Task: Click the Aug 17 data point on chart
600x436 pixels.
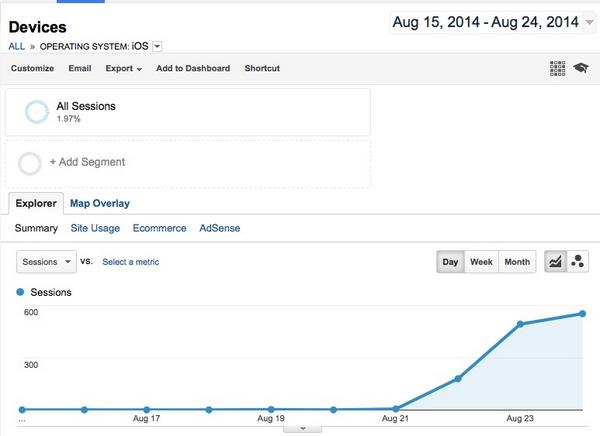Action: click(147, 410)
